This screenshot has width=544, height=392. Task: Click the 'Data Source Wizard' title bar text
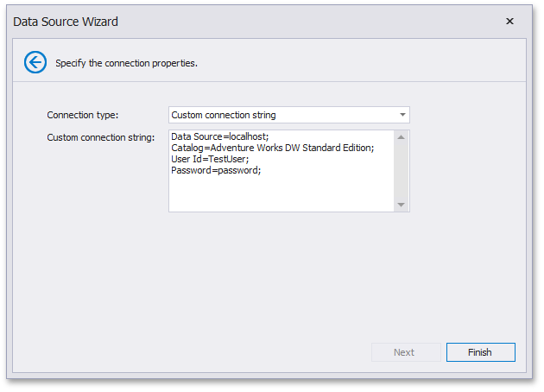click(x=66, y=22)
